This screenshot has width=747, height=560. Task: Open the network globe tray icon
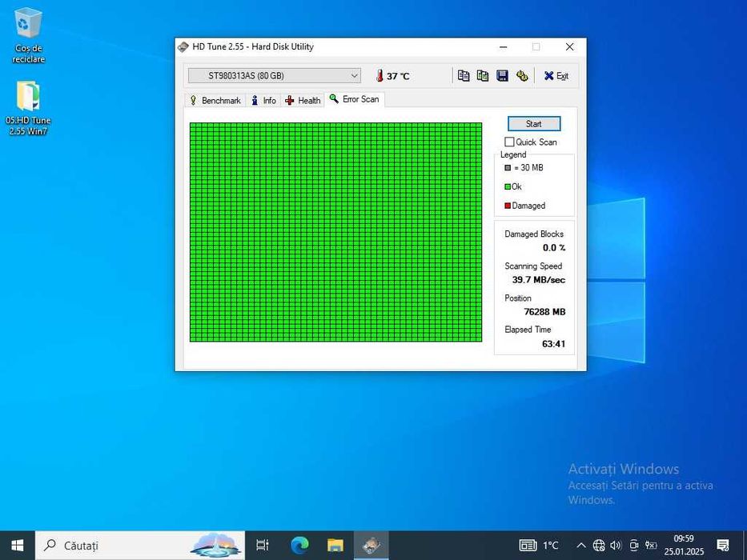click(x=599, y=546)
